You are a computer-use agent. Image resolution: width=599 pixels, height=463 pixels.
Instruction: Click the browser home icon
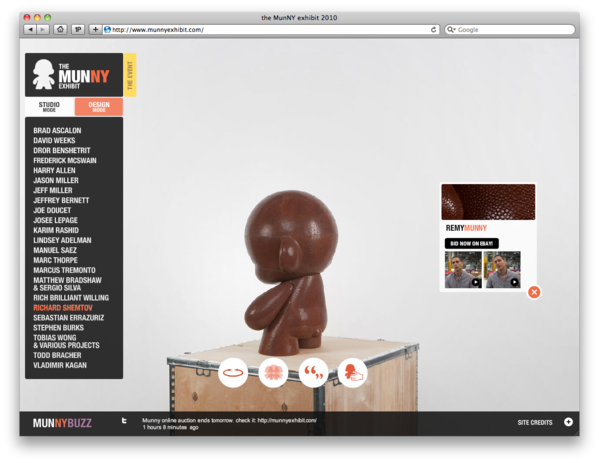[60, 29]
